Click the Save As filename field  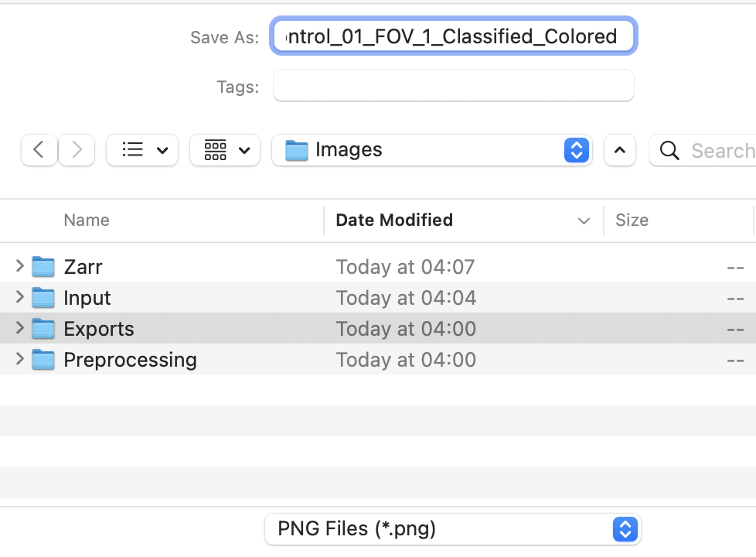point(453,36)
